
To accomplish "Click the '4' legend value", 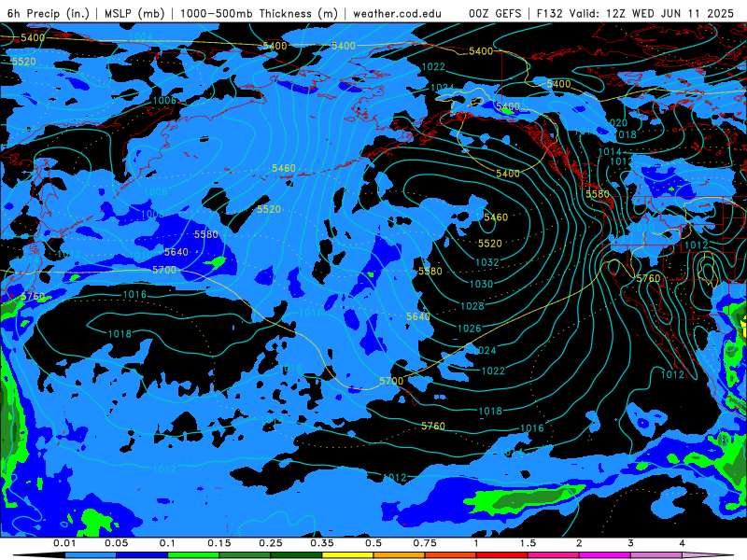I will tap(683, 543).
